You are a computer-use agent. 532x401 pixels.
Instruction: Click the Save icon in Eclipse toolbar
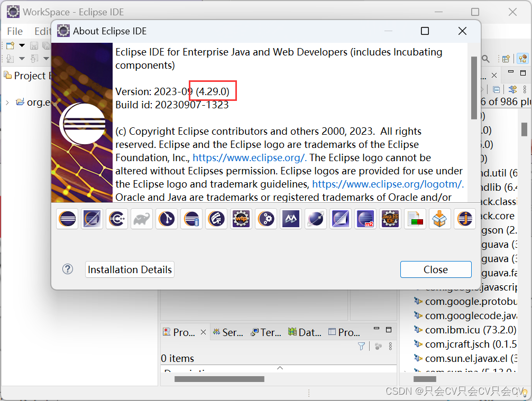34,45
